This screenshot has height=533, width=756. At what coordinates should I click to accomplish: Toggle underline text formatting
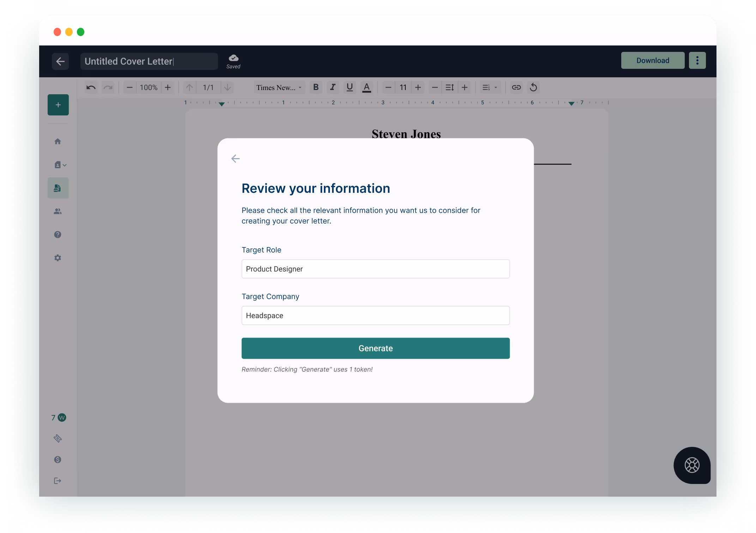pyautogui.click(x=349, y=87)
